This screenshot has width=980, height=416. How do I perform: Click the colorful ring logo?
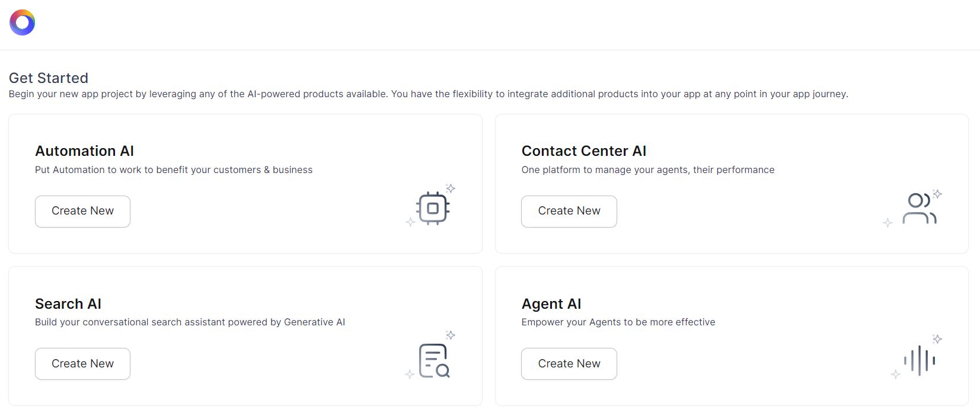pos(23,23)
